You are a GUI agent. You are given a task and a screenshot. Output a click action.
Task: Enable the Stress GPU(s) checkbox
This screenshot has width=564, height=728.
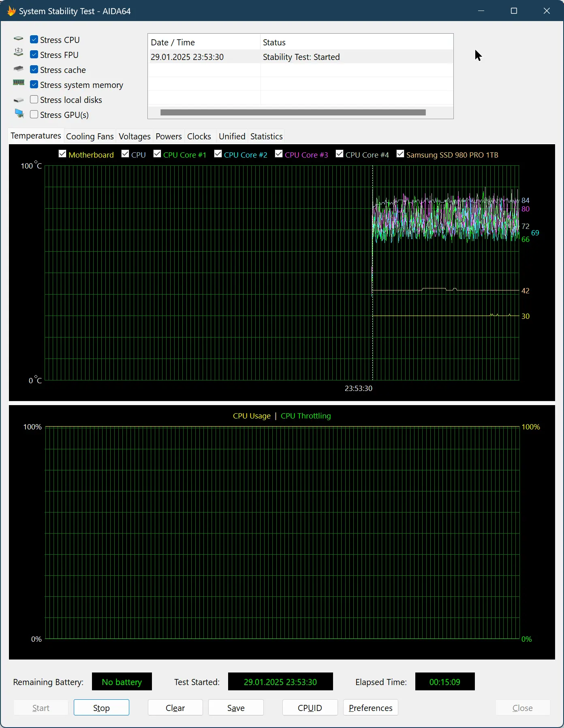(x=34, y=115)
